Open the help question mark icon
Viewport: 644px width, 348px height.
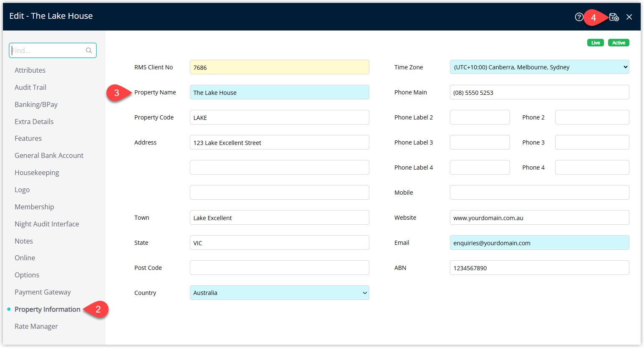pyautogui.click(x=579, y=17)
